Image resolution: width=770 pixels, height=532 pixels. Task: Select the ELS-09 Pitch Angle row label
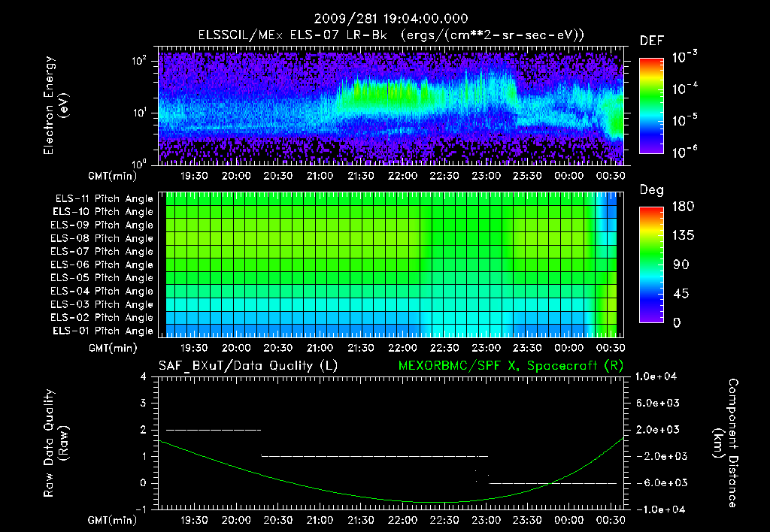[102, 225]
